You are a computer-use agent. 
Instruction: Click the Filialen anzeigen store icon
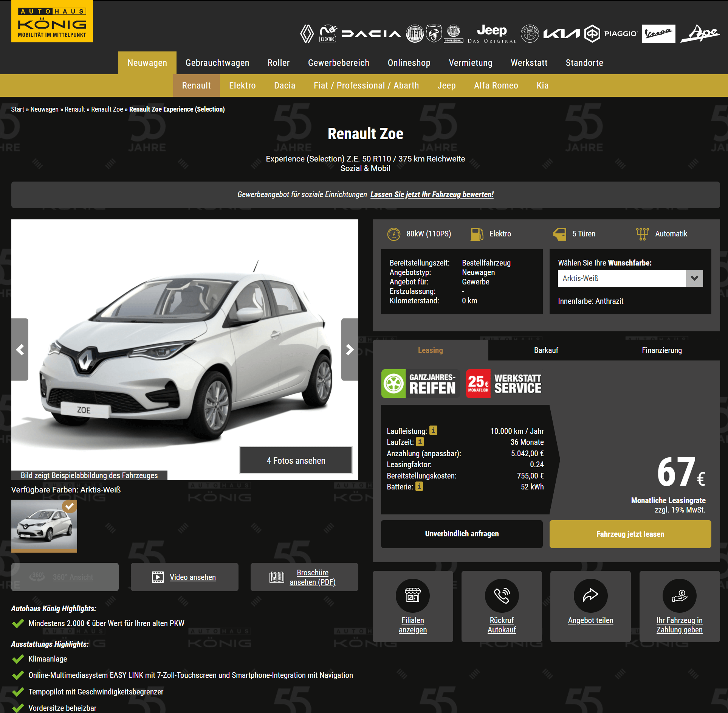pos(413,595)
